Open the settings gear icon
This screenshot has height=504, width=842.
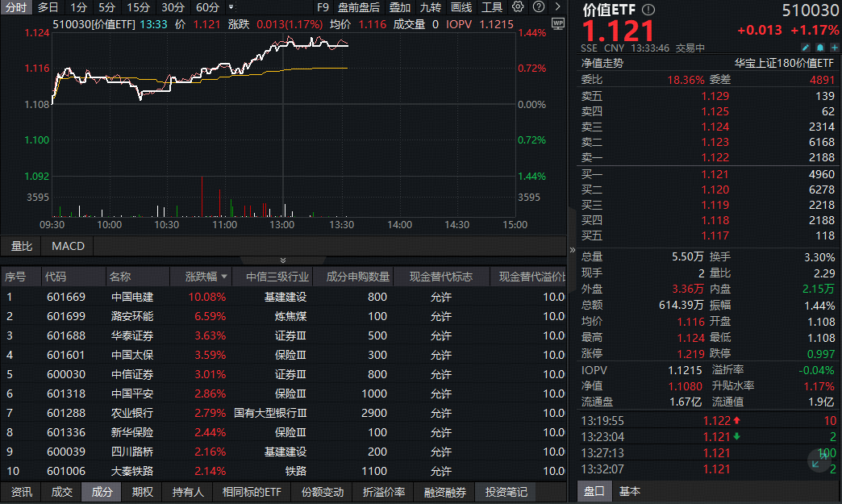click(x=517, y=6)
